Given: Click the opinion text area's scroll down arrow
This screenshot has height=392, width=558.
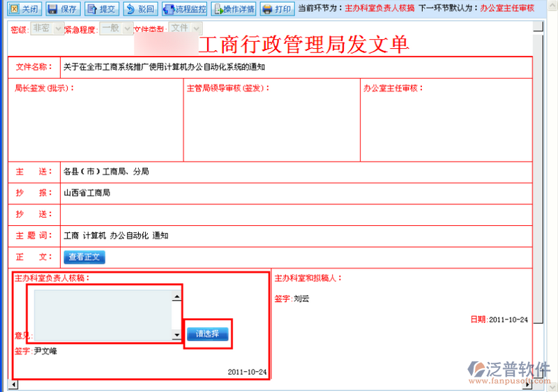Looking at the screenshot, I should (x=177, y=336).
